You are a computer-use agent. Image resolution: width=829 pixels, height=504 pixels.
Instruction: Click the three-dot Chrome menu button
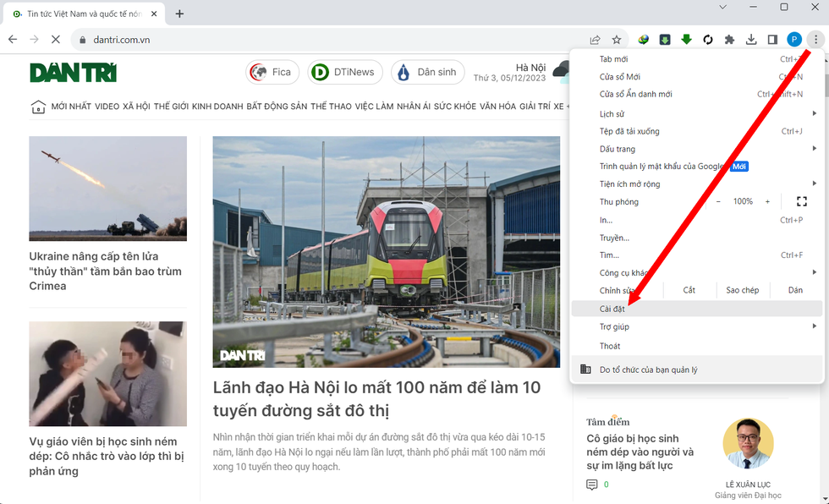815,40
